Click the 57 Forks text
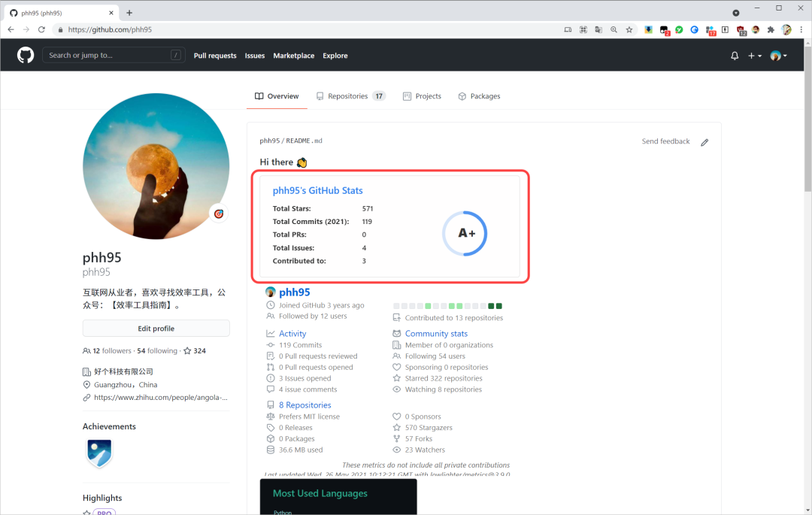 (x=419, y=439)
